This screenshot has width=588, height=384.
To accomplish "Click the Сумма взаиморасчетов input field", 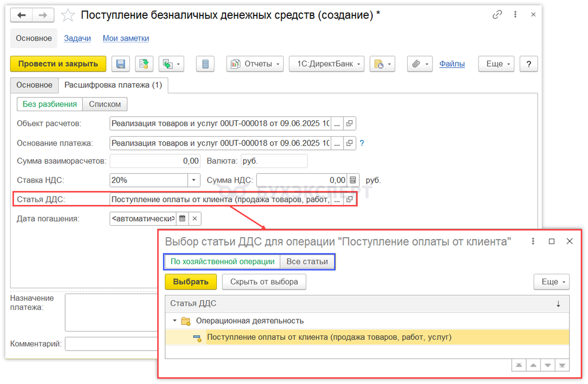I will coord(155,161).
